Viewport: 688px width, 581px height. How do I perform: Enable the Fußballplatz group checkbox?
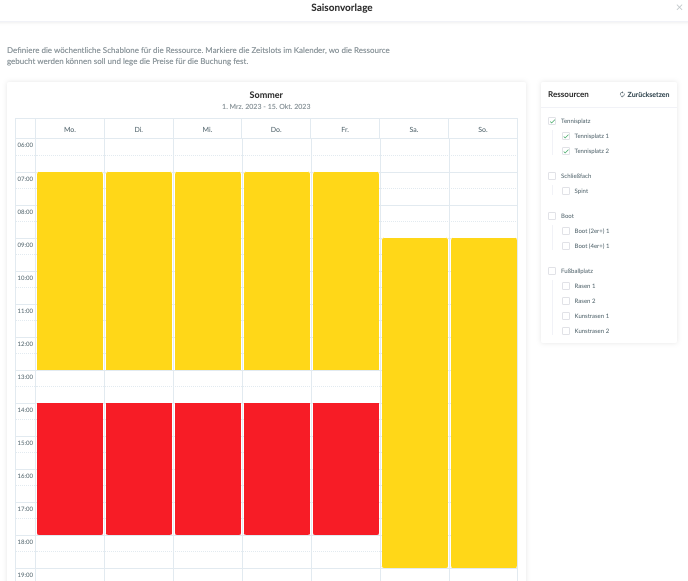coord(552,271)
